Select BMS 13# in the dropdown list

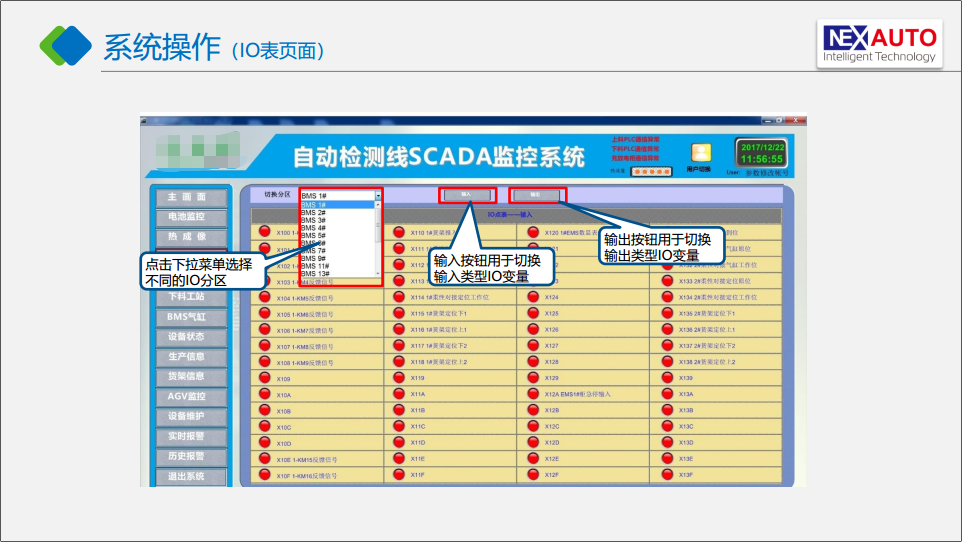337,274
